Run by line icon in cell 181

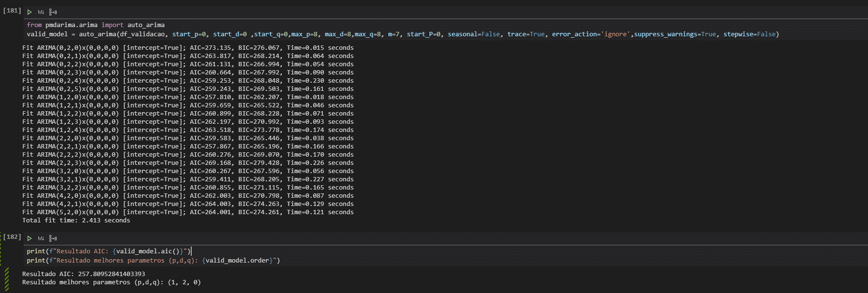pyautogui.click(x=53, y=12)
